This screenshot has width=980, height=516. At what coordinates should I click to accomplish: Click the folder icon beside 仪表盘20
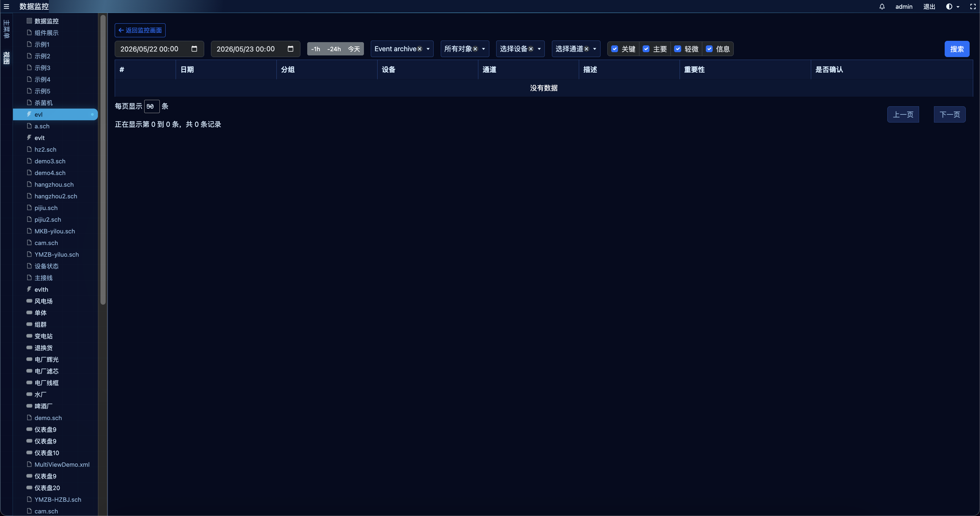(29, 487)
